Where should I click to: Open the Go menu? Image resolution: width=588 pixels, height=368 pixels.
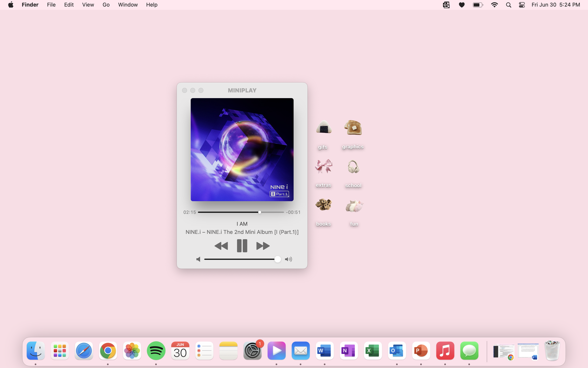(x=106, y=5)
